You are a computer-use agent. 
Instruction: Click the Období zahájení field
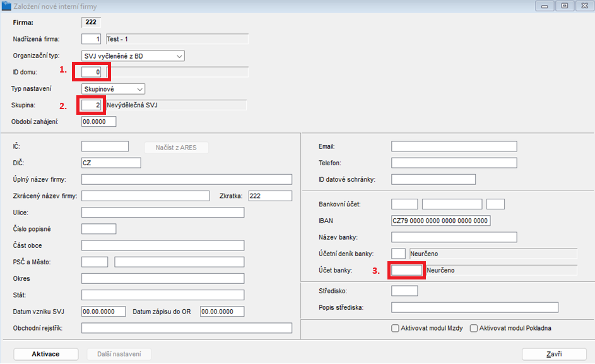coord(98,122)
